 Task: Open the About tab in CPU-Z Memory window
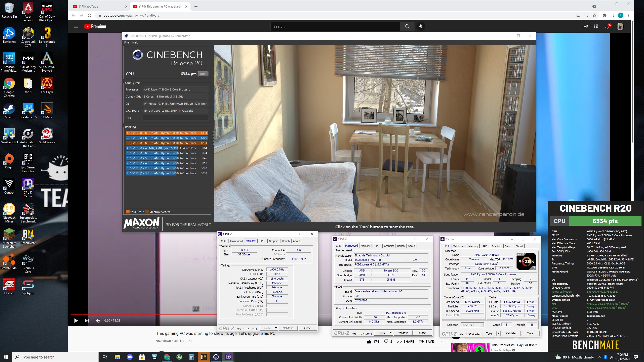point(297,241)
